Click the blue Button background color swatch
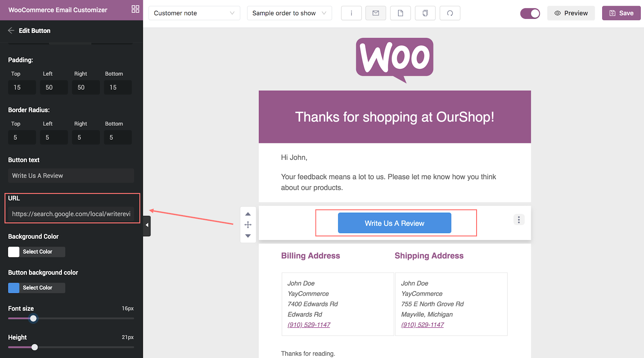This screenshot has width=644, height=358. (x=14, y=288)
